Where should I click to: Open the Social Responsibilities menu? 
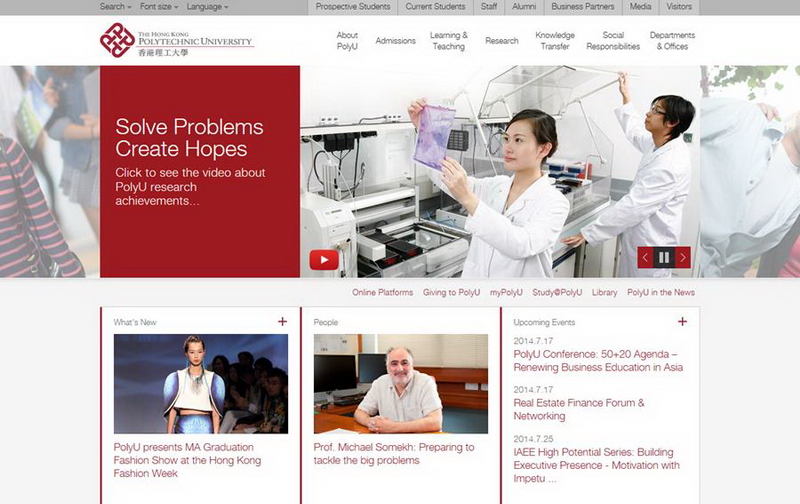coord(613,41)
